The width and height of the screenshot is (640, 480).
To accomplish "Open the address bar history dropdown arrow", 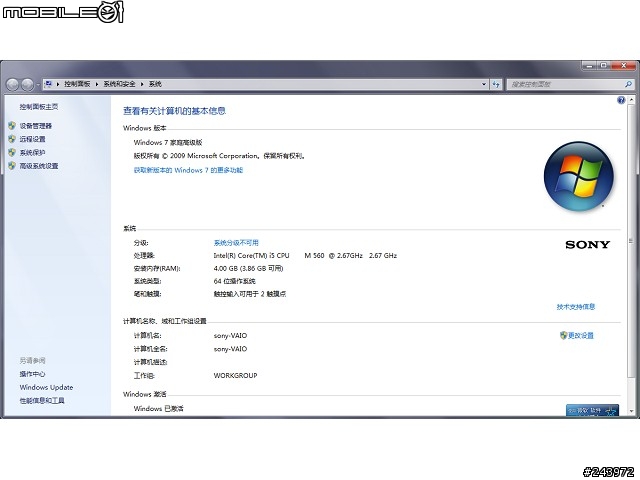I will [x=484, y=84].
